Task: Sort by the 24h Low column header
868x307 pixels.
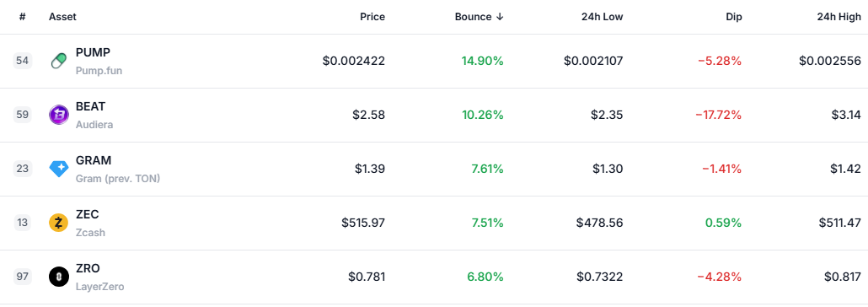Action: pyautogui.click(x=603, y=17)
